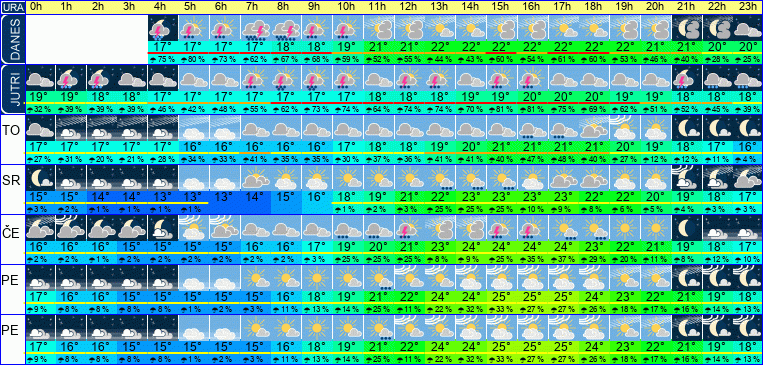Click the 80 % precipitation cell in DANES
This screenshot has height=365, width=763.
[194, 59]
